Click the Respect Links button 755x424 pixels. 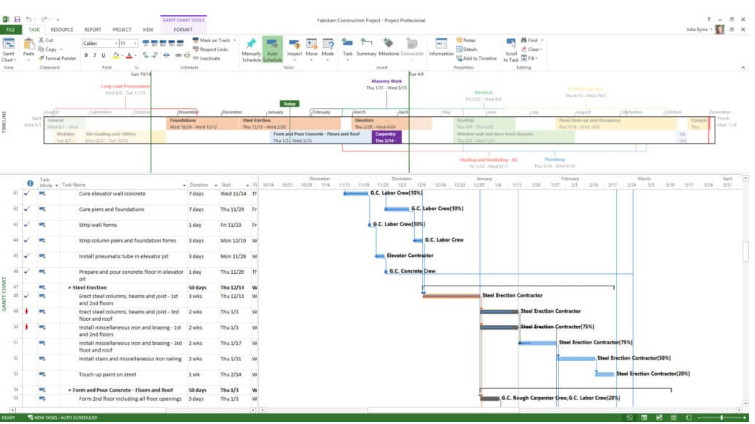tap(213, 49)
